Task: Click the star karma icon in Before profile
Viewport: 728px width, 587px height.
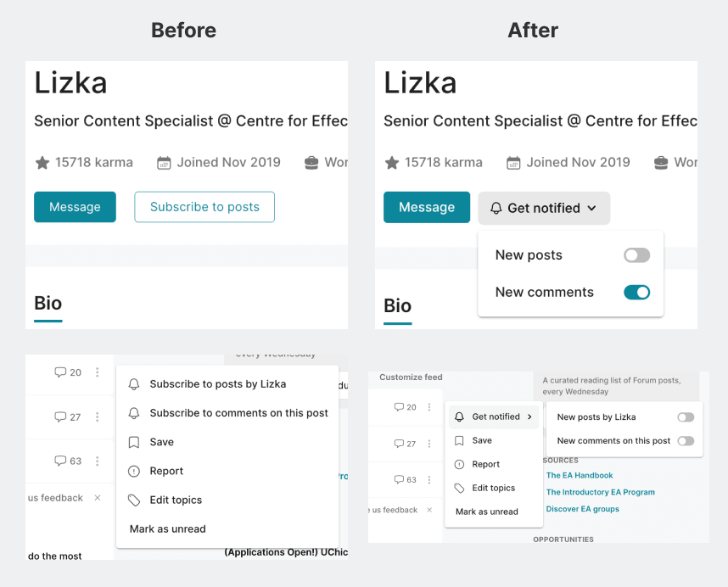Action: 42,163
